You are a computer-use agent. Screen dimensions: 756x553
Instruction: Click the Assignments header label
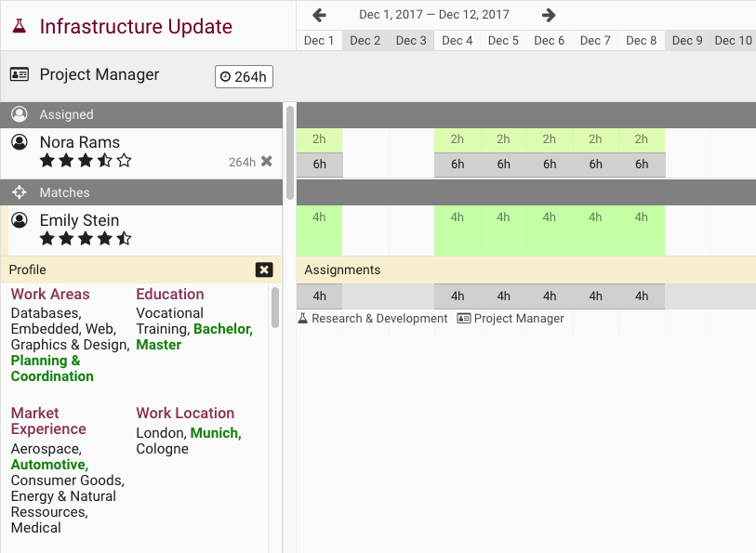[342, 270]
